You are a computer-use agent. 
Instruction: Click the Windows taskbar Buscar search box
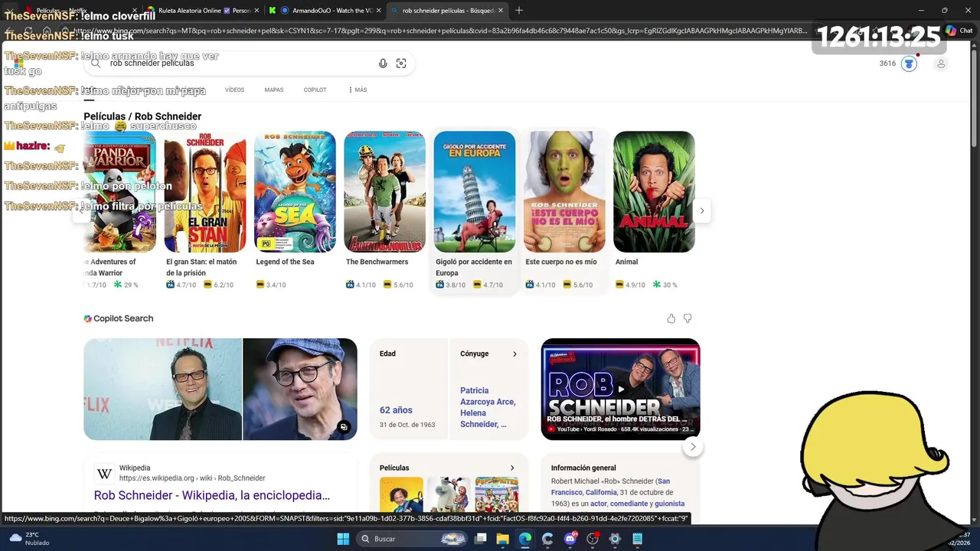point(413,539)
